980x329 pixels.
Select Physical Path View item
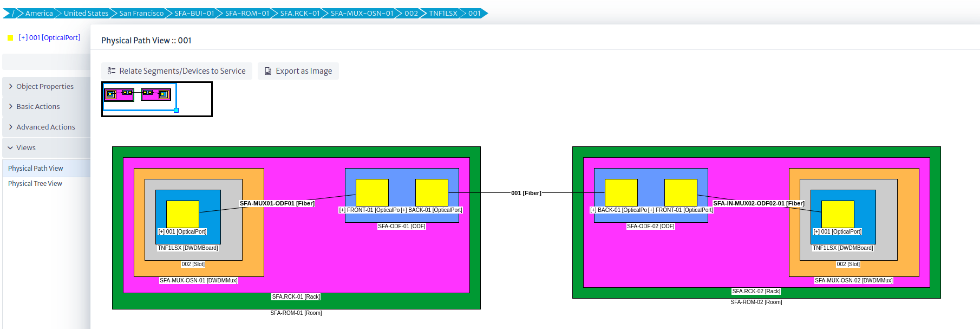point(36,169)
